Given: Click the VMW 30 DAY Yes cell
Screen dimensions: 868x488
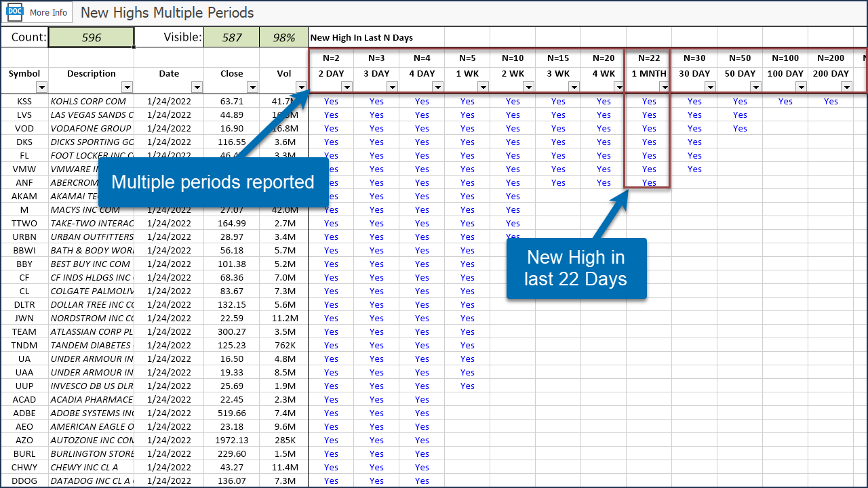Looking at the screenshot, I should tap(694, 169).
